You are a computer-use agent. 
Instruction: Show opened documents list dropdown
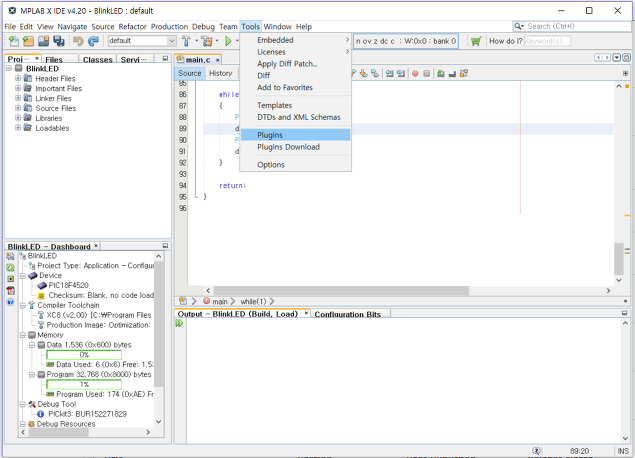click(616, 58)
